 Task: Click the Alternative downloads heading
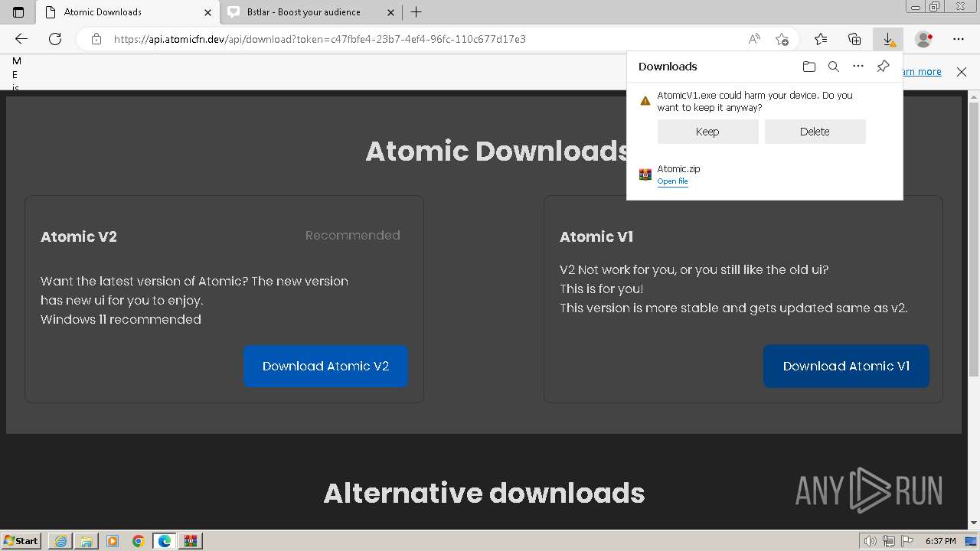(484, 493)
